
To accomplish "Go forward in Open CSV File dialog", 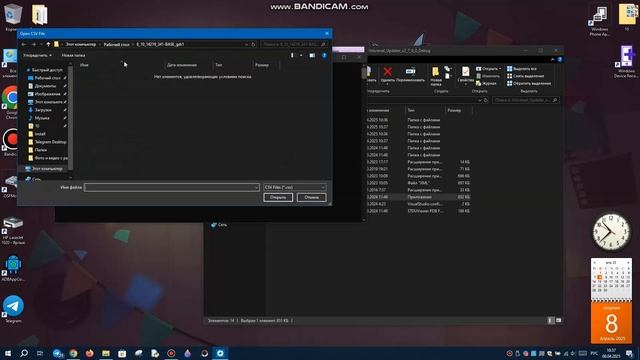I will [33, 44].
